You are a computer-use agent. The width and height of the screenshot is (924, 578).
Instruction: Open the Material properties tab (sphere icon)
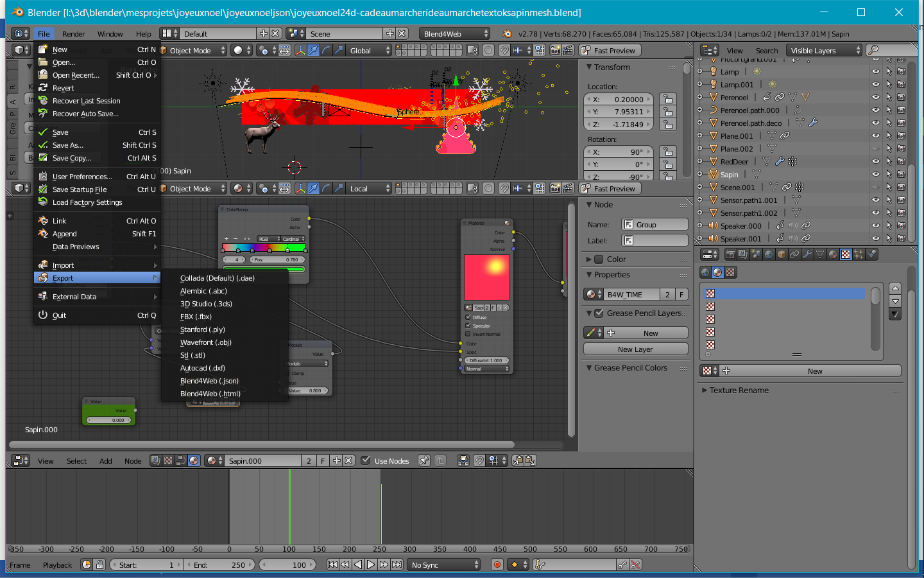833,254
